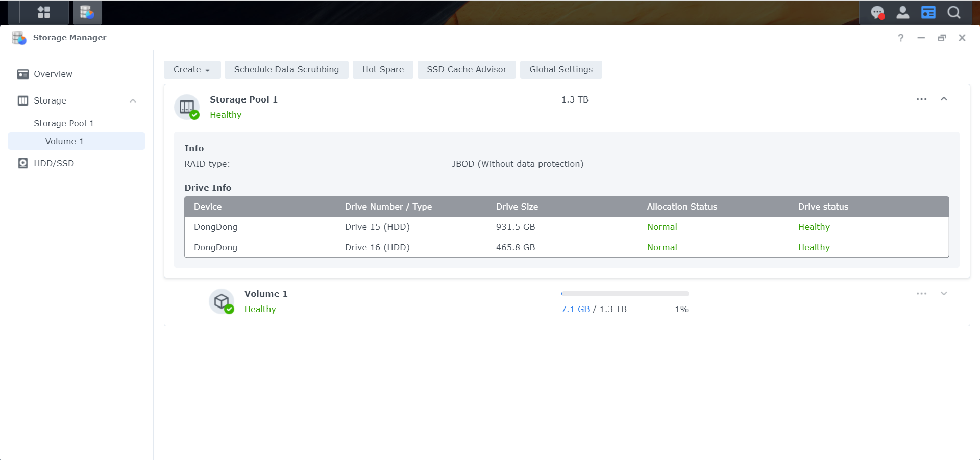Click the Storage Pool 1 drive icon
This screenshot has width=980, height=460.
(187, 107)
